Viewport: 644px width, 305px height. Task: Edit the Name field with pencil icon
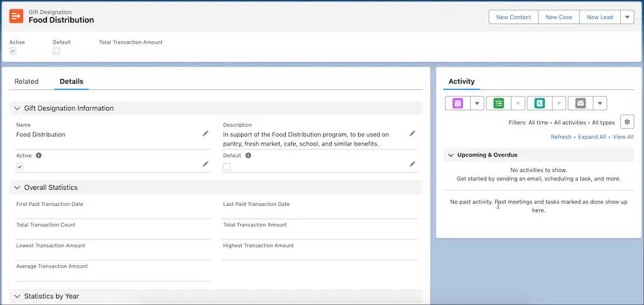pyautogui.click(x=205, y=133)
